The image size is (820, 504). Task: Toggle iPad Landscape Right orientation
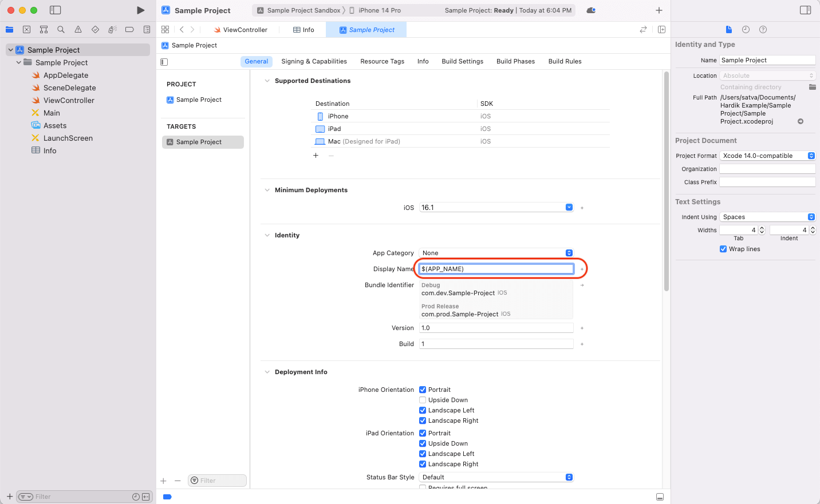tap(423, 464)
